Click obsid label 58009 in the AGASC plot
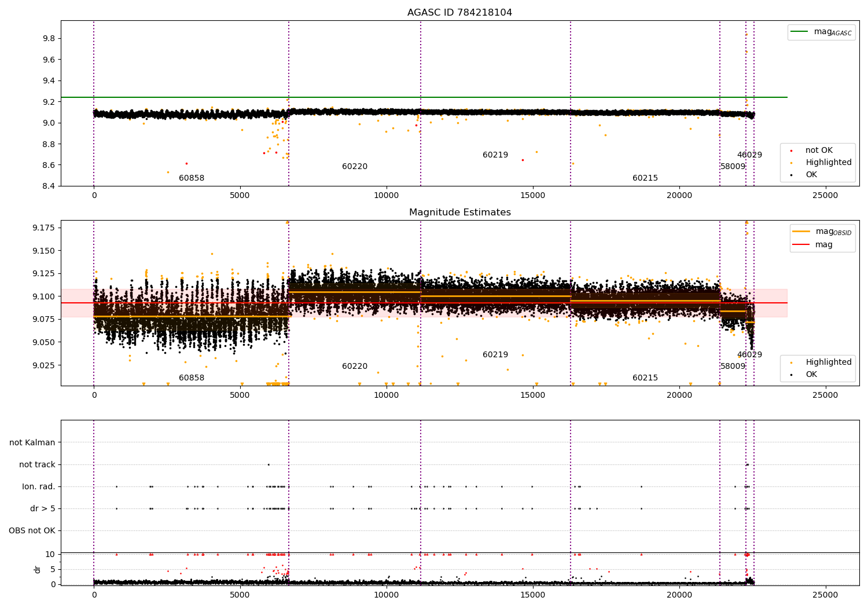Viewport: 868px width, 608px height. tap(733, 167)
